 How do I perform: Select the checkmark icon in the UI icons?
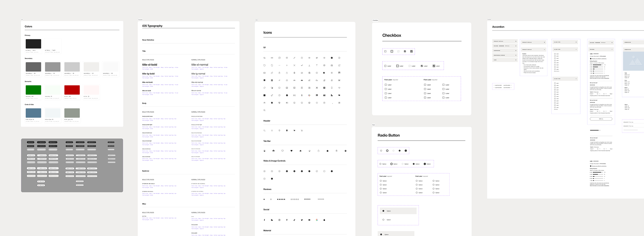pyautogui.click(x=302, y=65)
